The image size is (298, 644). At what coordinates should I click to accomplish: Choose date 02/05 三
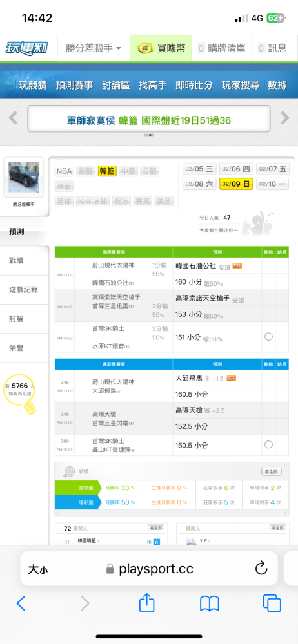coord(199,169)
